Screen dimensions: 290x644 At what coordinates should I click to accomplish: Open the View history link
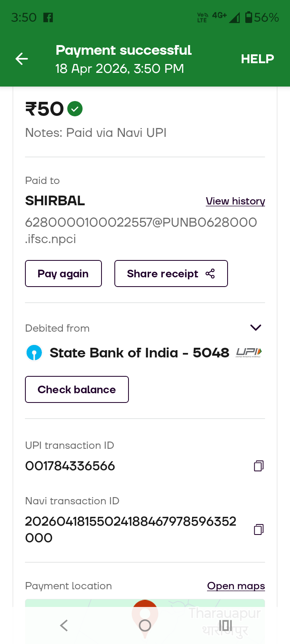coord(235,201)
